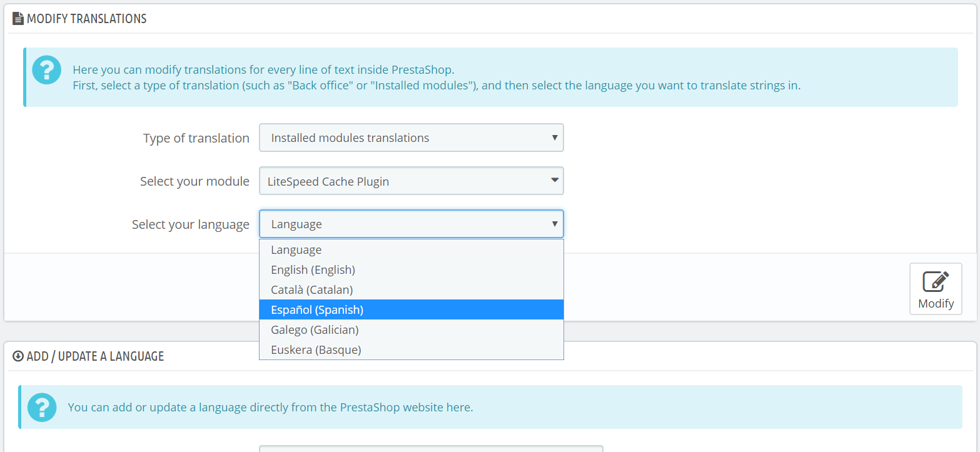This screenshot has width=980, height=452.
Task: Click the Modify Translations panel heading
Action: click(86, 19)
